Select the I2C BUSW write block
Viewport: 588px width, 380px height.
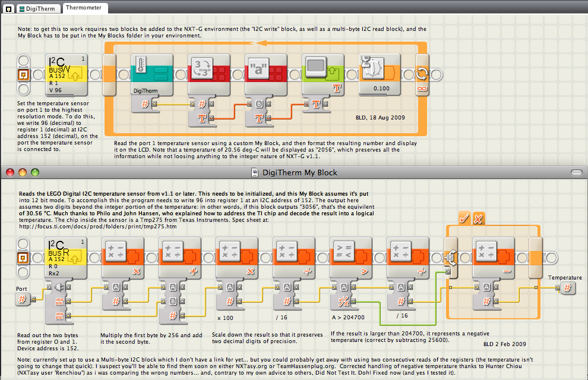[67, 74]
